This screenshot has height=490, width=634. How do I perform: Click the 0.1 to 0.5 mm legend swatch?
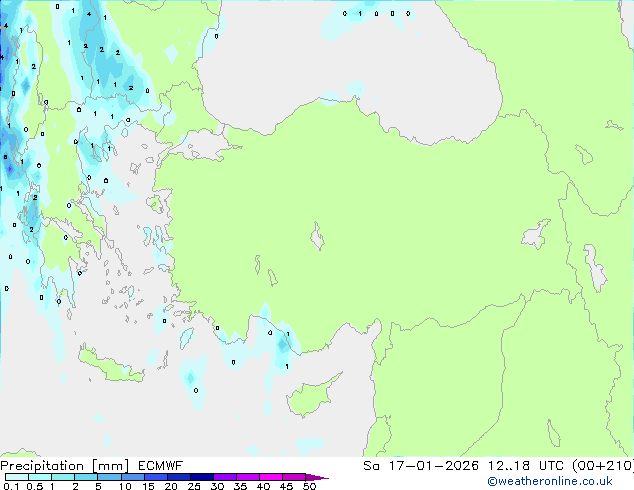(x=17, y=477)
